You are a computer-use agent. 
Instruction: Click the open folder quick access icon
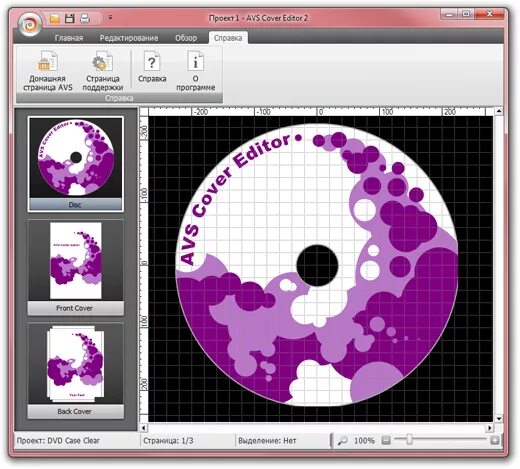click(x=54, y=19)
